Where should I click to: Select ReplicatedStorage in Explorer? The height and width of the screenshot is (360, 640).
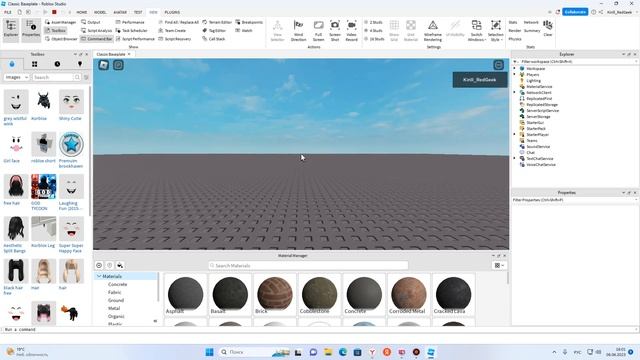click(542, 104)
